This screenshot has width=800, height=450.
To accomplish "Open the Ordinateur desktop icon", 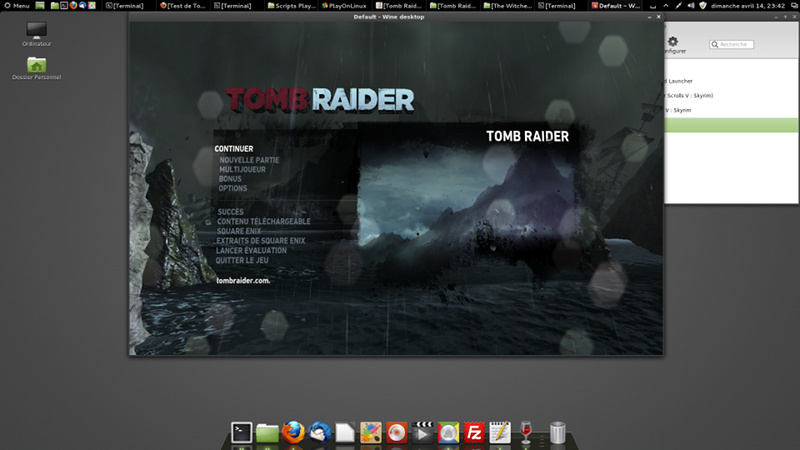I will [37, 34].
